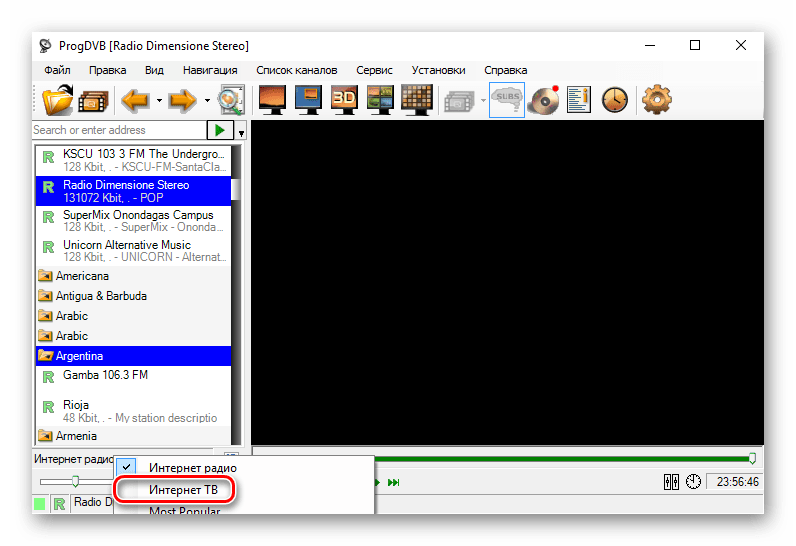Click the small timer clock icon bottom right
796x546 pixels.
pos(693,482)
